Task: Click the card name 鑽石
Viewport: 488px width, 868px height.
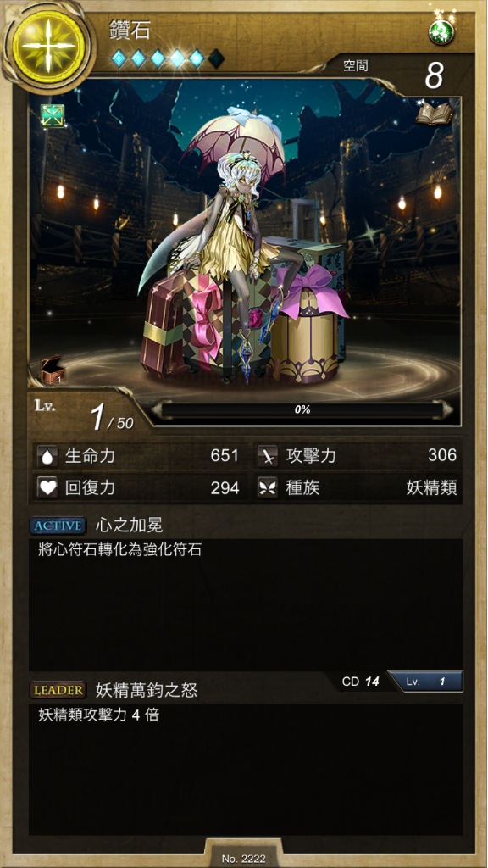Action: tap(130, 30)
